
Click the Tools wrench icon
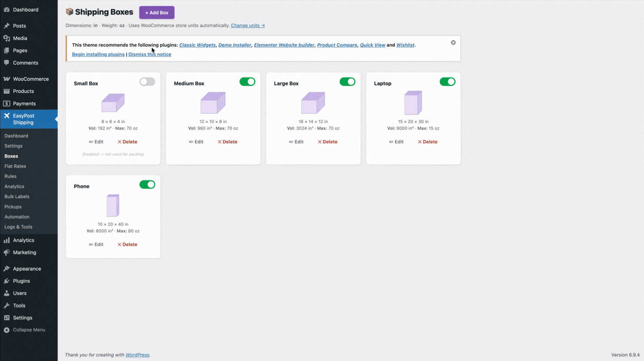[x=7, y=306]
